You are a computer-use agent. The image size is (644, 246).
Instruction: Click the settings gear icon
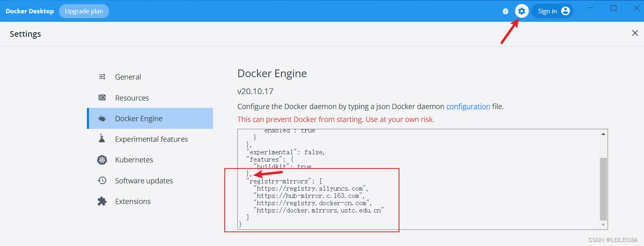[x=522, y=11]
